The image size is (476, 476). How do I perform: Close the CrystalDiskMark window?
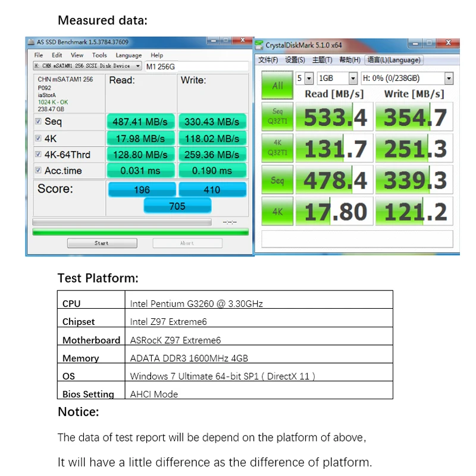tap(448, 43)
